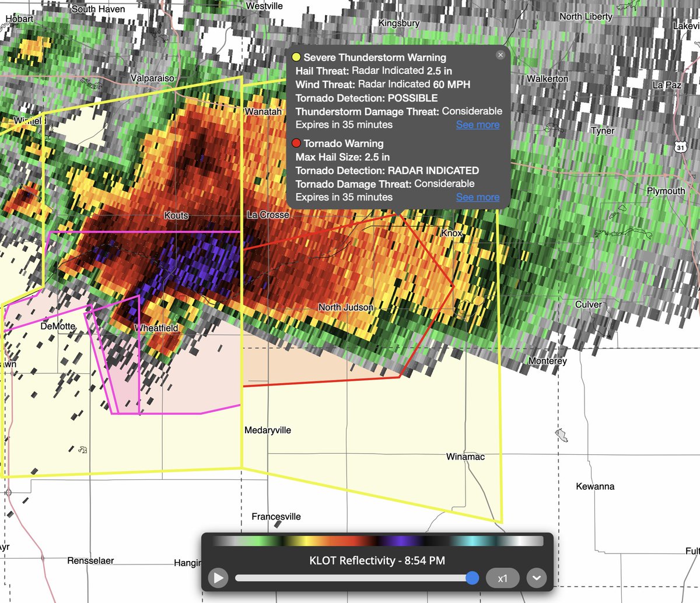Viewport: 700px width, 603px height.
Task: Click the Plymouth town label
Action: click(x=666, y=191)
